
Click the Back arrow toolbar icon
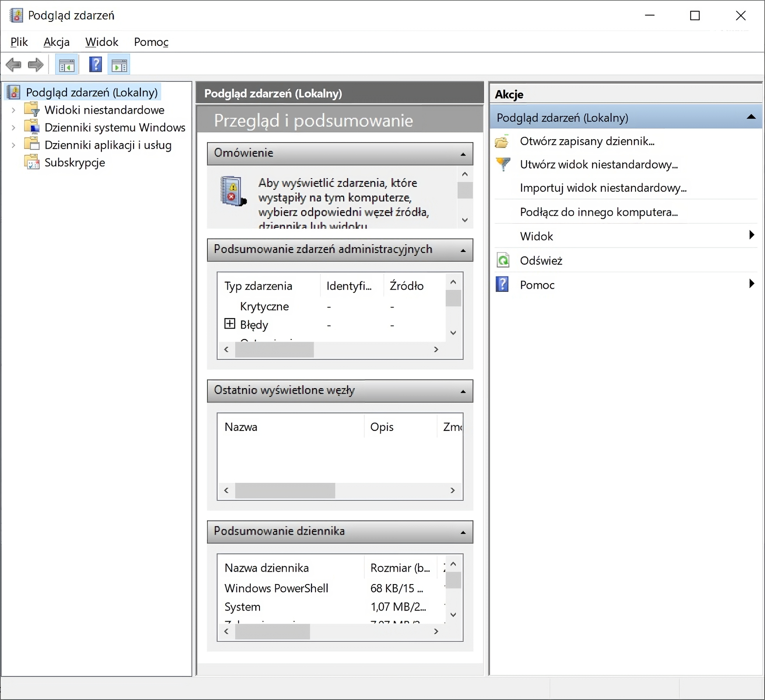(x=14, y=65)
